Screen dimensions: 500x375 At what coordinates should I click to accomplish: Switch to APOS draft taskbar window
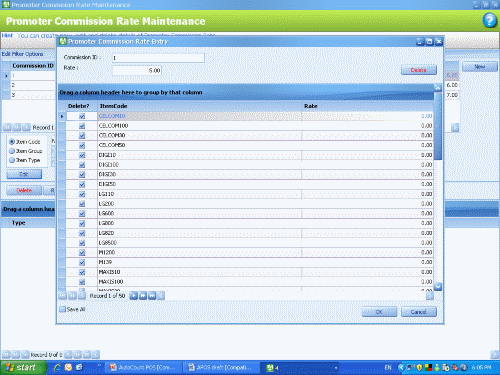point(221,368)
